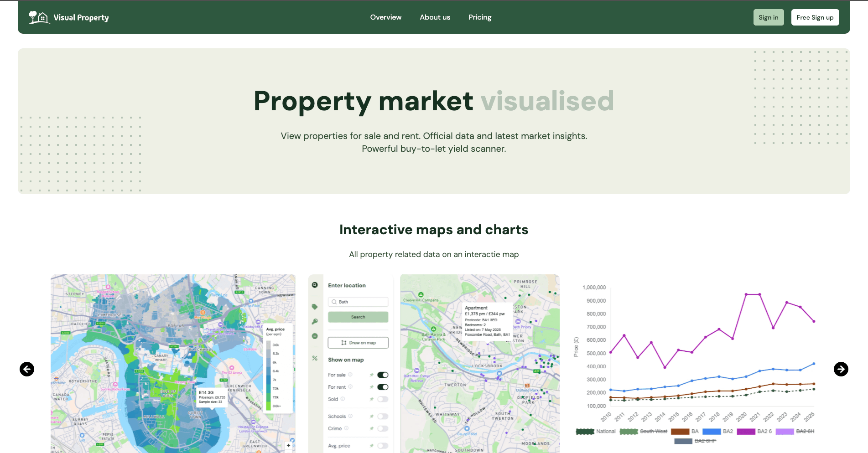This screenshot has width=868, height=453.
Task: Open the London price heatmap thumbnail
Action: point(173,364)
